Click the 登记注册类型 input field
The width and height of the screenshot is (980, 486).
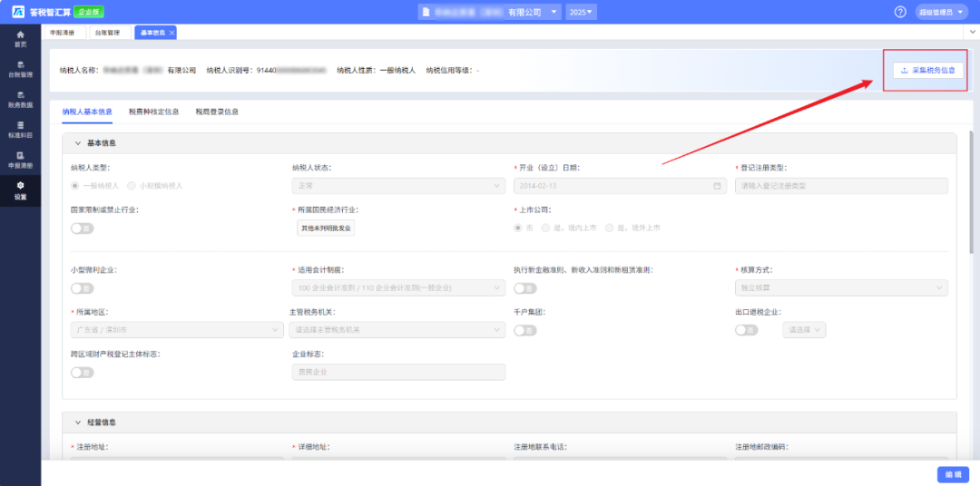[841, 186]
